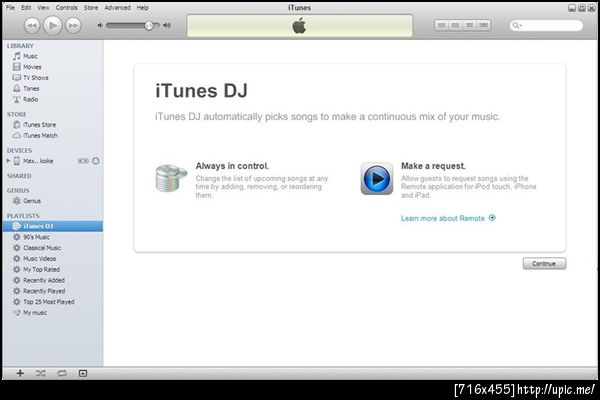This screenshot has height=400, width=600.
Task: Open the Edit menu
Action: point(26,8)
